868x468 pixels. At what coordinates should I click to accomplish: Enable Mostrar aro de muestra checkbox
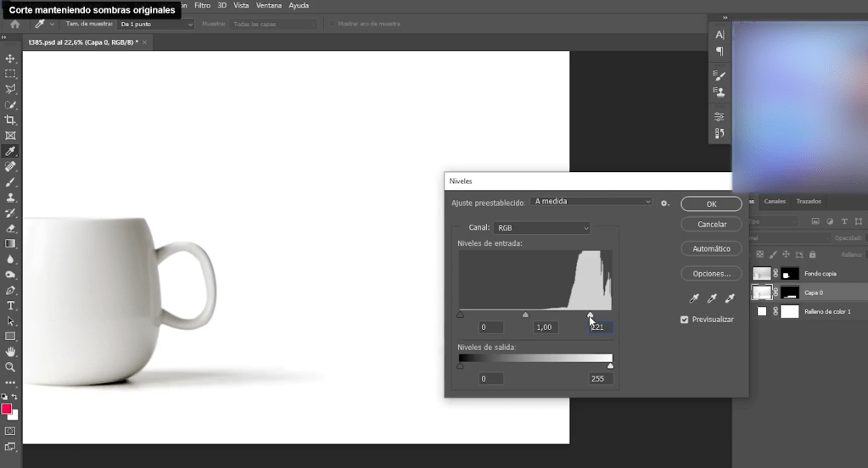(x=333, y=25)
